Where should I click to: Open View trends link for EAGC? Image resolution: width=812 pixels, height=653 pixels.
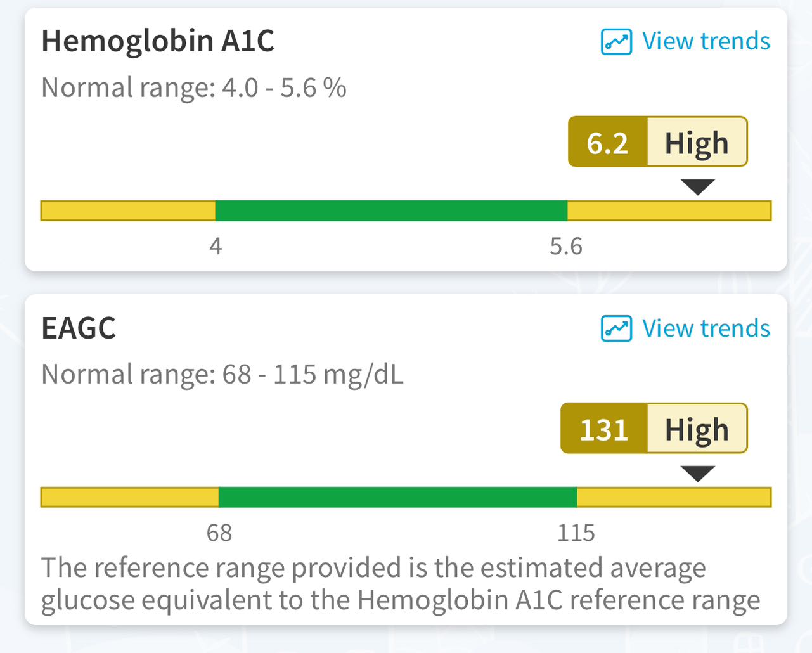click(x=706, y=328)
